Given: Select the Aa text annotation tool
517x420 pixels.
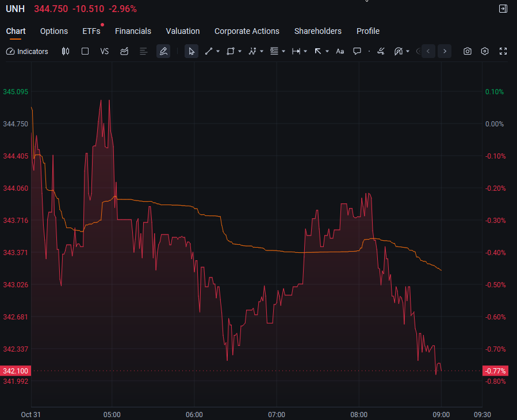Looking at the screenshot, I should [x=340, y=51].
